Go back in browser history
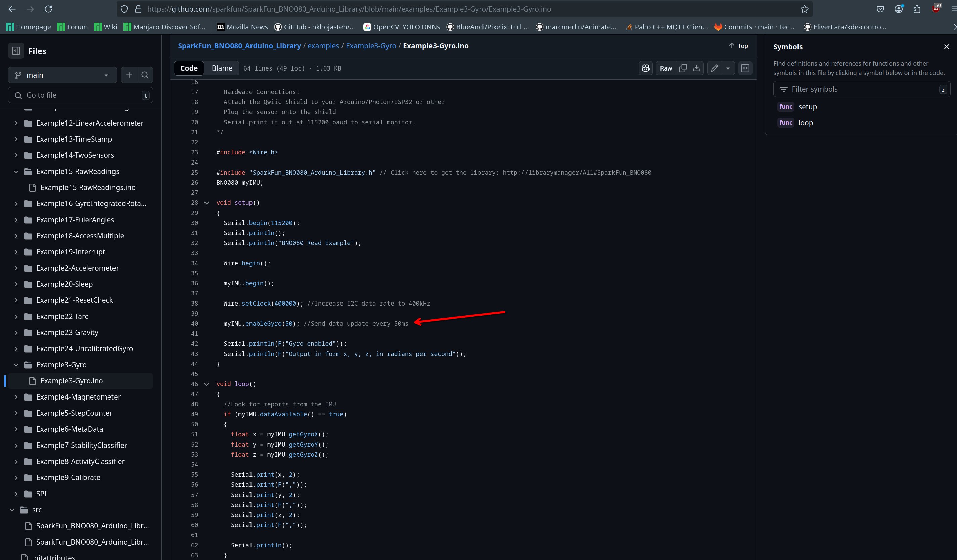This screenshot has width=957, height=560. 12,9
